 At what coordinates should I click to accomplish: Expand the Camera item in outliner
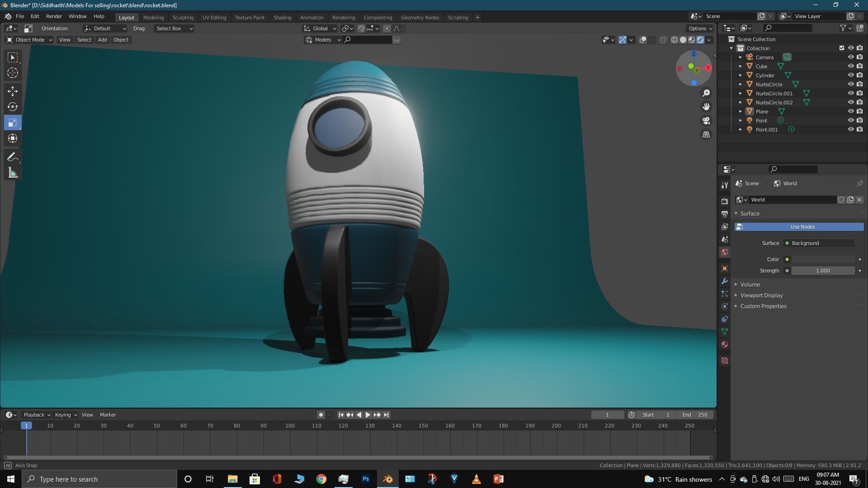coord(740,57)
